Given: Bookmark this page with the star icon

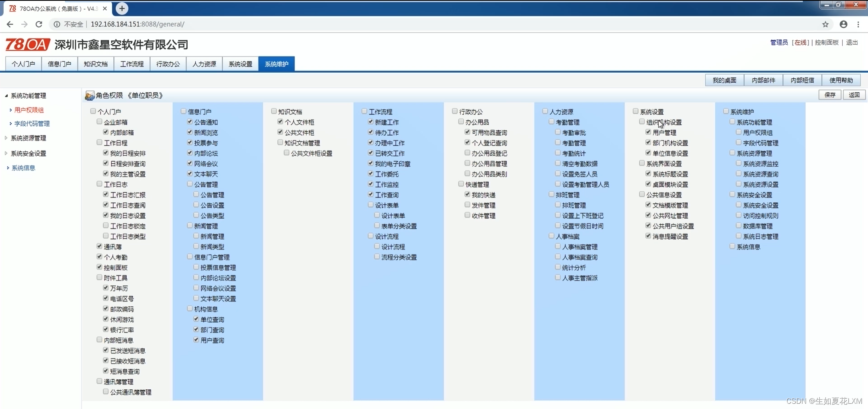Looking at the screenshot, I should tap(825, 24).
